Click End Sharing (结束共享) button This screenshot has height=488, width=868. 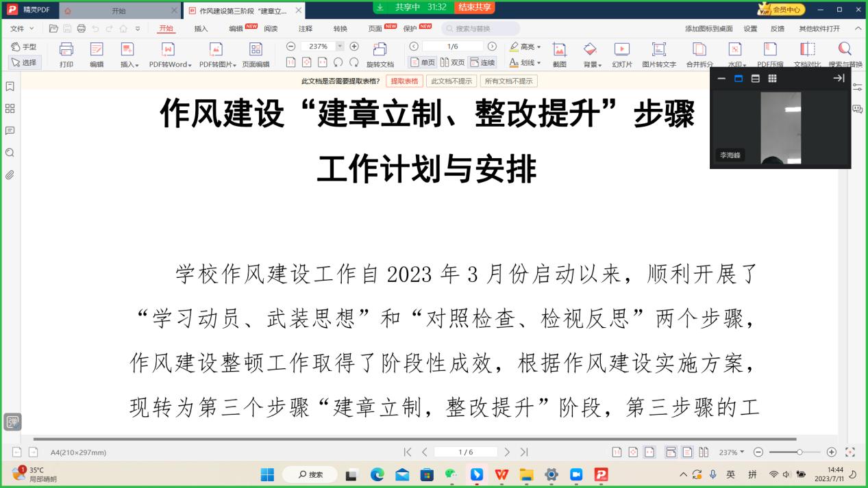(475, 7)
